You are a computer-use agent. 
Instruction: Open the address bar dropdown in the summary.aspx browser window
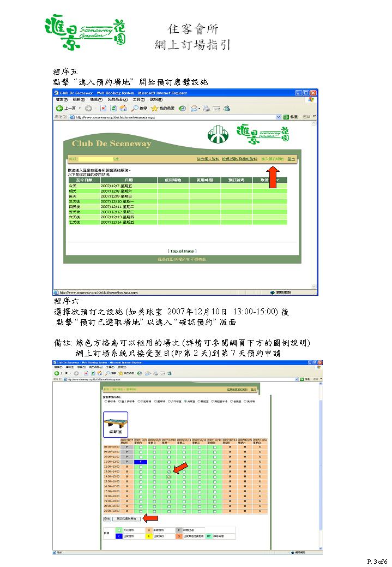[278, 117]
